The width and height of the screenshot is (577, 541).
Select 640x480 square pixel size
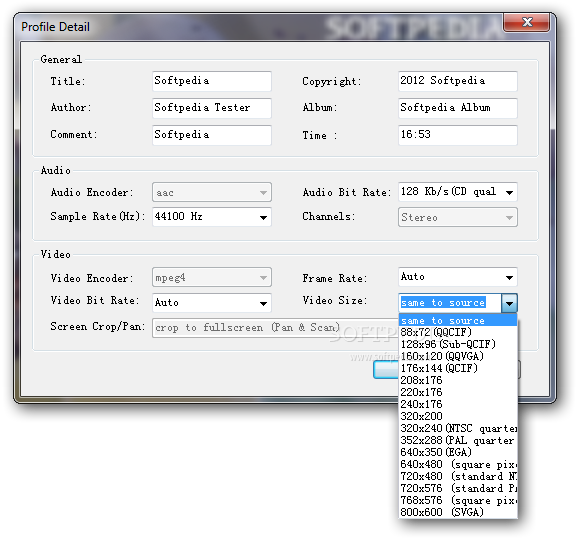(458, 464)
